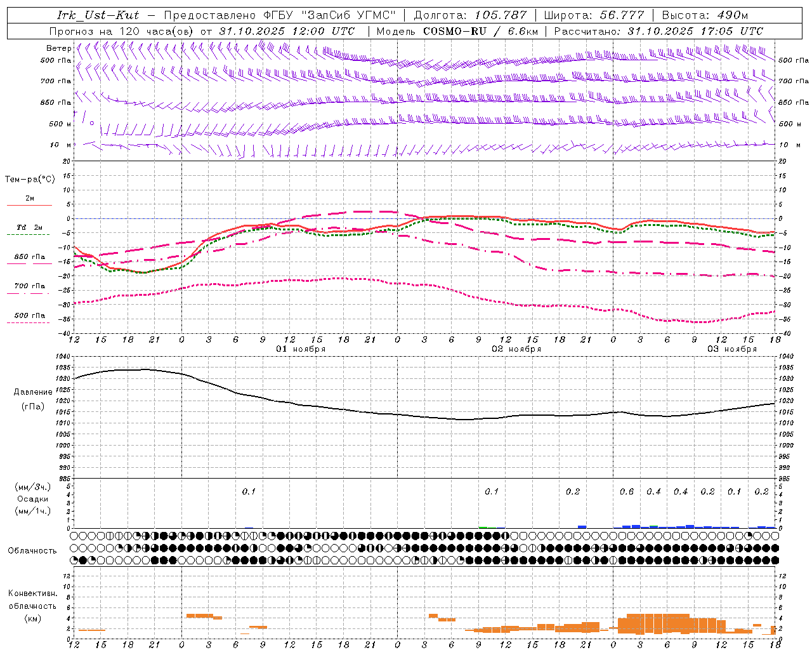The image size is (812, 650).
Task: Click the '0.6' precipitation amount value
Action: 627,492
